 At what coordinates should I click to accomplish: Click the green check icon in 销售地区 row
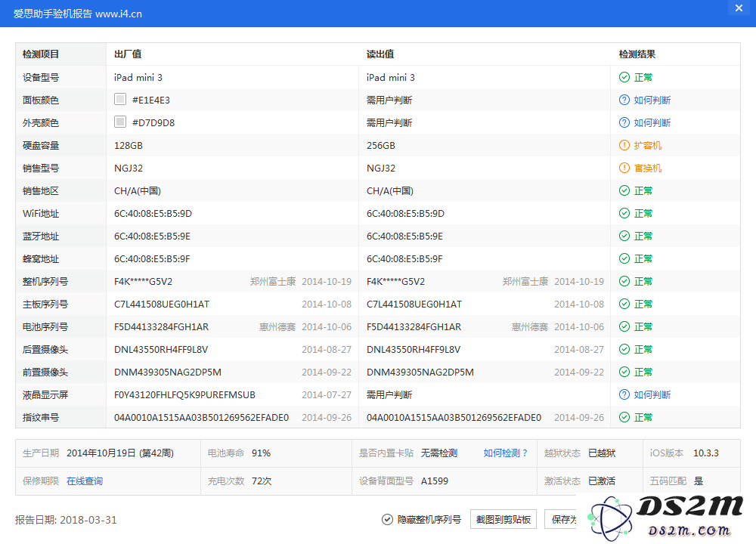624,190
